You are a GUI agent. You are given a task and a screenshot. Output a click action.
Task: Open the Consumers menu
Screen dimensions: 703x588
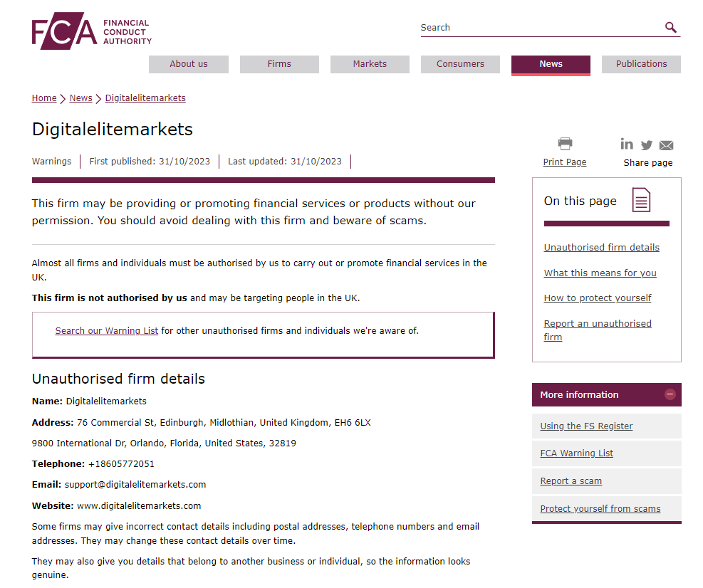click(x=460, y=64)
